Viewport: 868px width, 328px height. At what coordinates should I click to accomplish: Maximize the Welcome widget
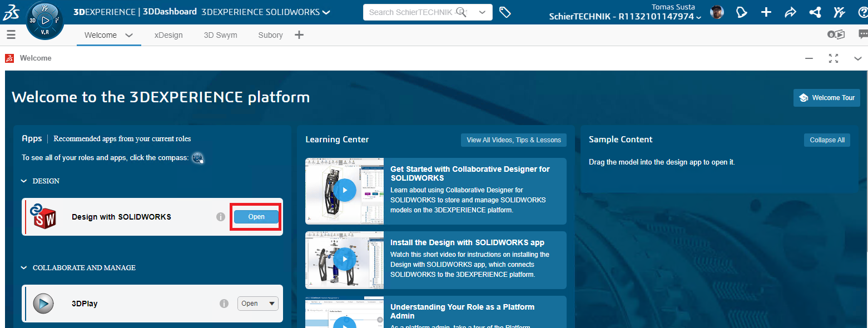tap(834, 58)
